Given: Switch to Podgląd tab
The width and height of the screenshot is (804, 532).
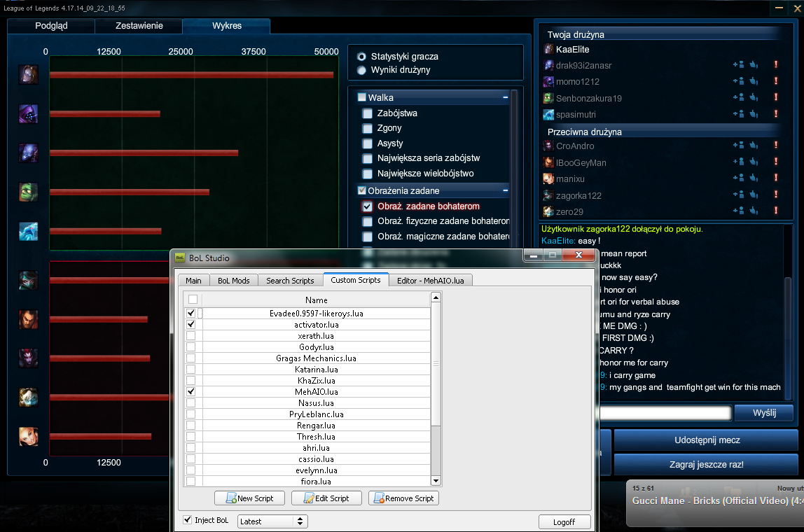Looking at the screenshot, I should [51, 26].
